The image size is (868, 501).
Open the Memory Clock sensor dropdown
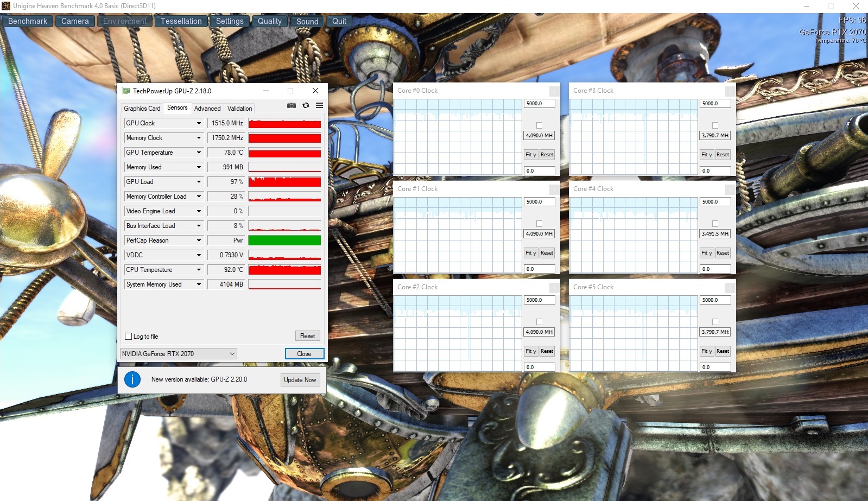pos(199,138)
